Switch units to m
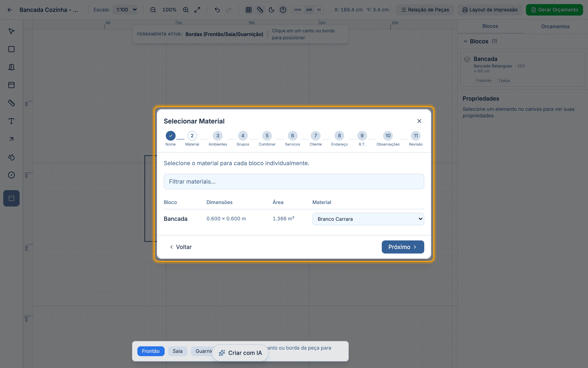The image size is (588, 368). tap(319, 10)
